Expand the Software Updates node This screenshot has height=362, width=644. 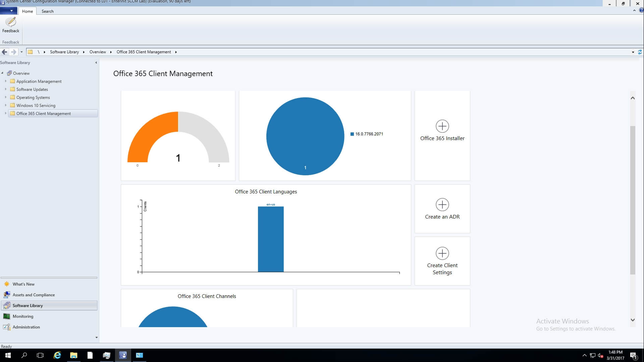click(x=6, y=89)
